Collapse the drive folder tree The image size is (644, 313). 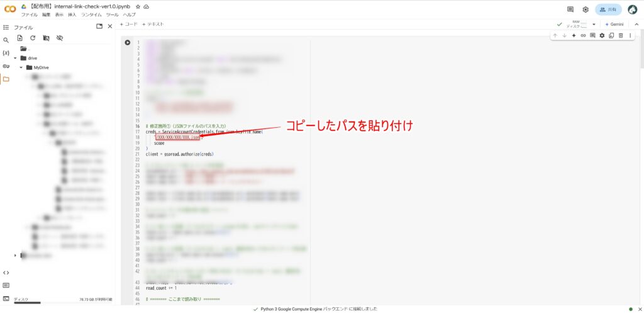15,58
